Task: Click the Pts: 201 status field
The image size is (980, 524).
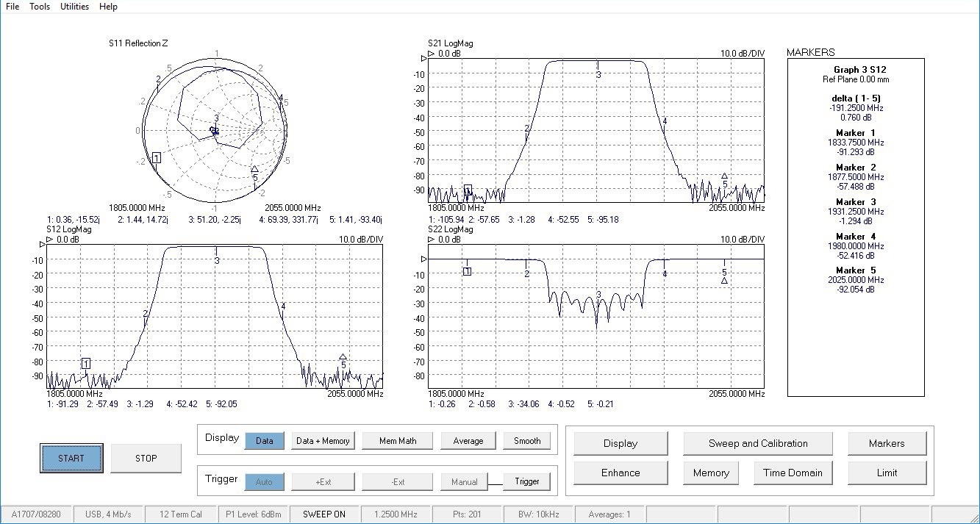Action: [465, 514]
